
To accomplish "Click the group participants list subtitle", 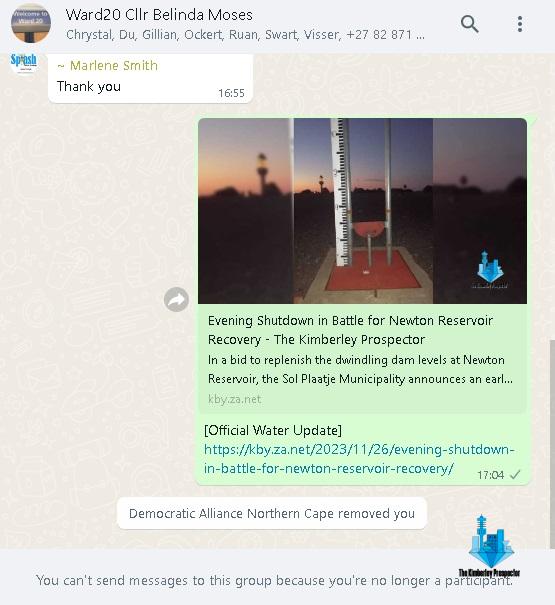I will [245, 35].
